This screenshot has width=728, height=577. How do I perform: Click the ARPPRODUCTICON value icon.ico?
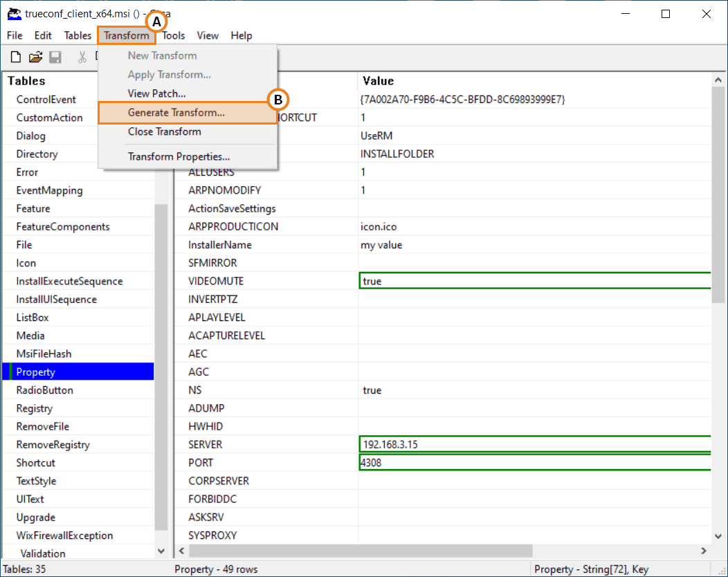534,226
